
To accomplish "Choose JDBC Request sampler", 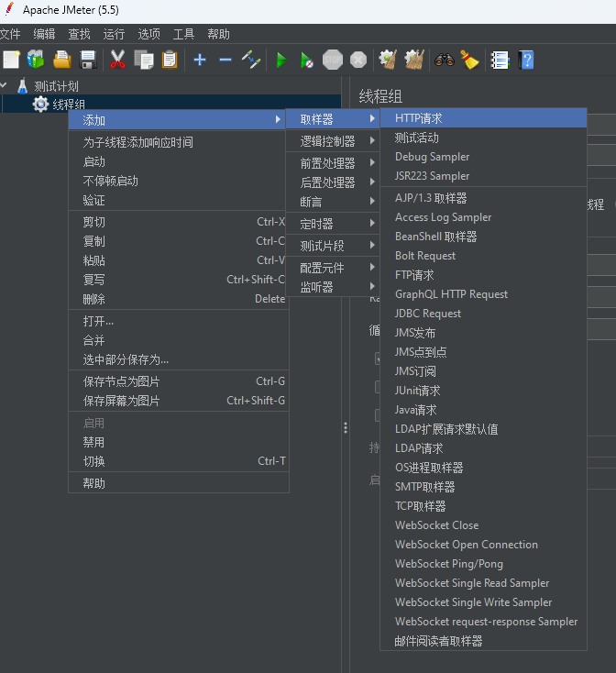I will click(428, 314).
